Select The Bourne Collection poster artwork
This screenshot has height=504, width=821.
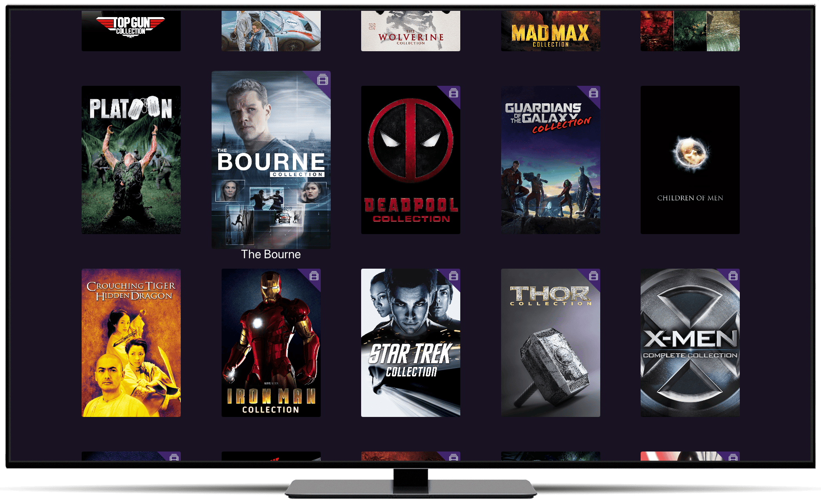tap(271, 160)
